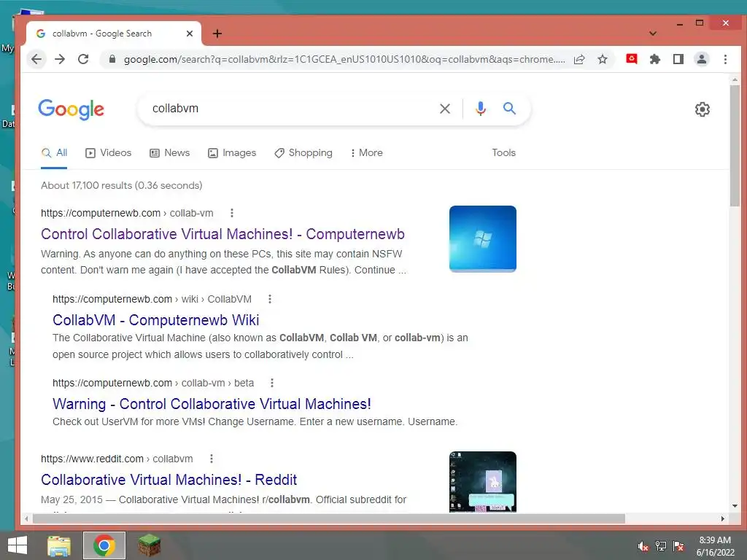Click the taskbar clock 8:39 AM
Screen dimensions: 747x560
[x=715, y=540]
